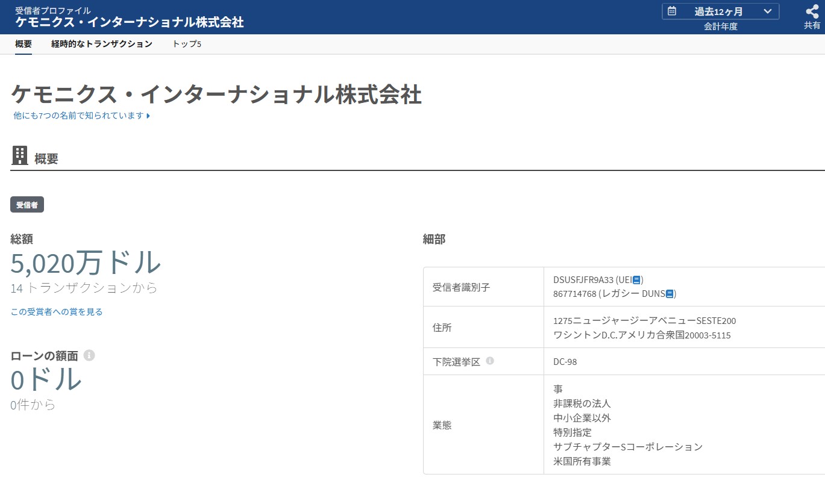
Task: Click the 受信者 badge
Action: [x=27, y=205]
